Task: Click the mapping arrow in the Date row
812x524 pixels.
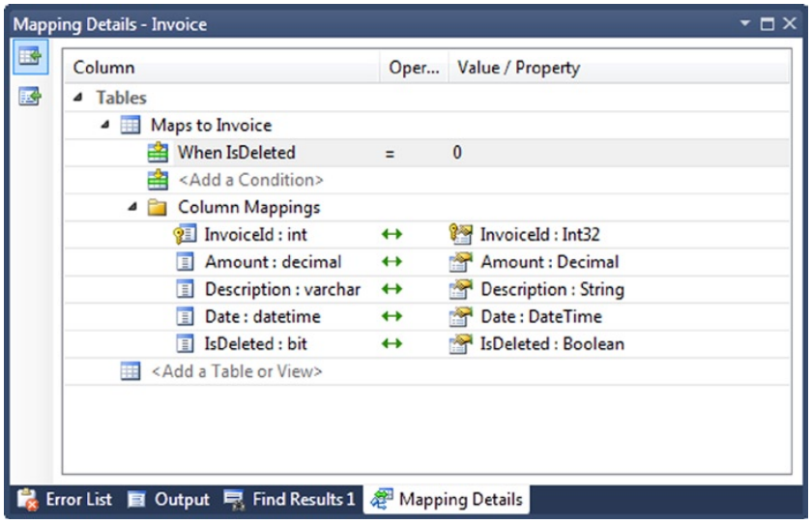Action: point(392,316)
